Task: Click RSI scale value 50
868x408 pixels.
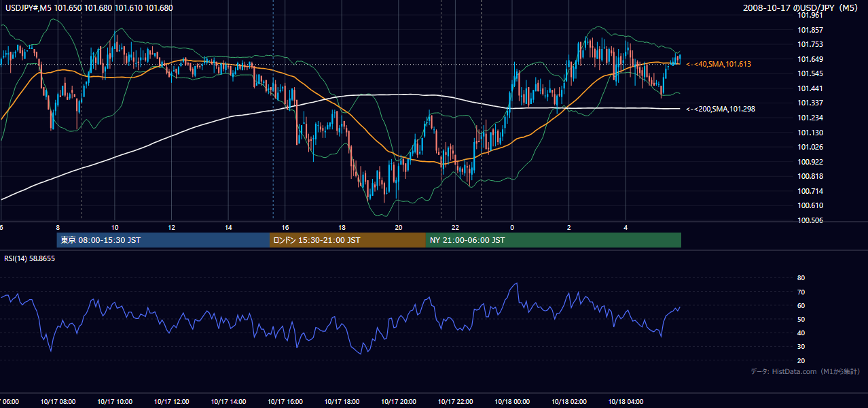Action: pos(801,319)
